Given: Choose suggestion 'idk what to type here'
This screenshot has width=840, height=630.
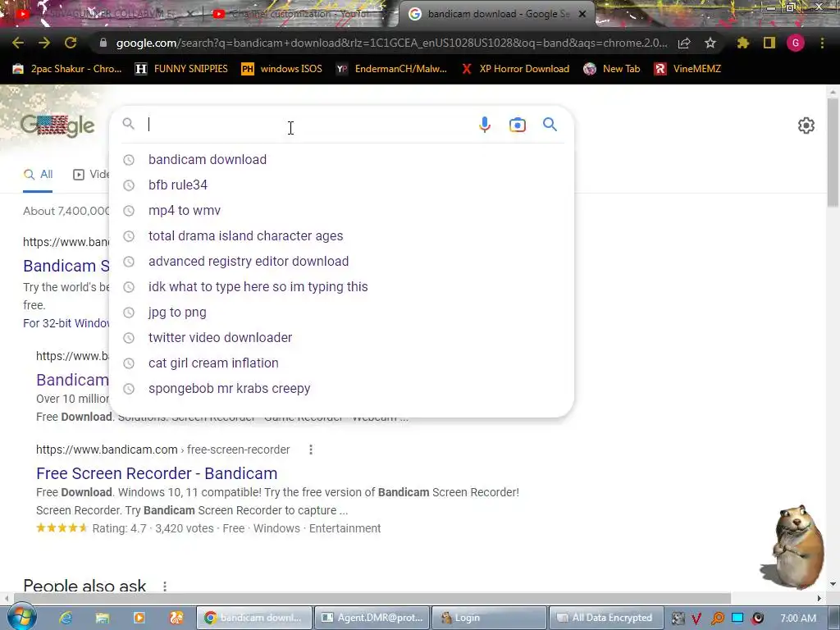Looking at the screenshot, I should tap(342, 286).
